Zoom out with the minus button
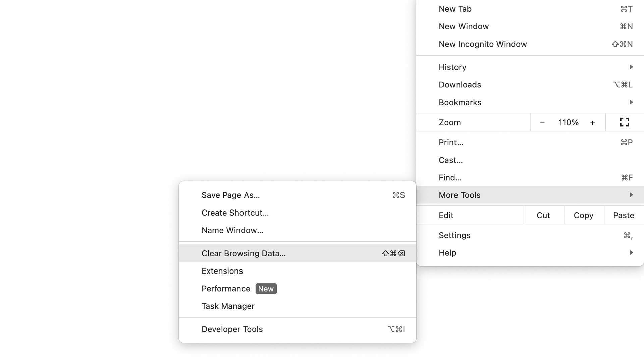The height and width of the screenshot is (362, 644). 542,123
